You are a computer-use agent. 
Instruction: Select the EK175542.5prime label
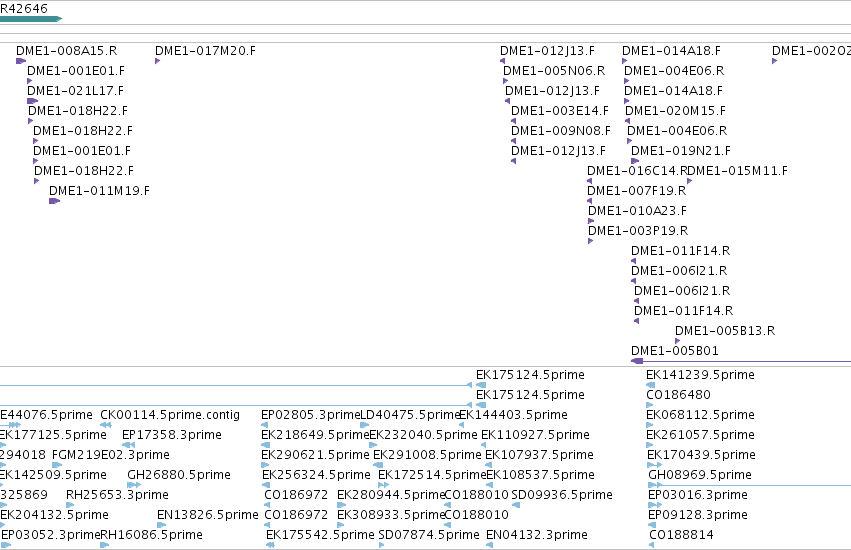320,536
